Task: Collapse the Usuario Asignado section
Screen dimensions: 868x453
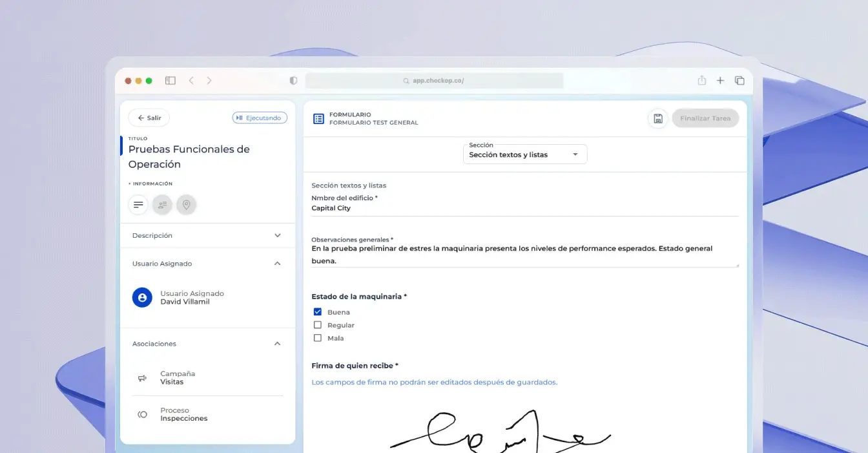Action: [x=278, y=264]
